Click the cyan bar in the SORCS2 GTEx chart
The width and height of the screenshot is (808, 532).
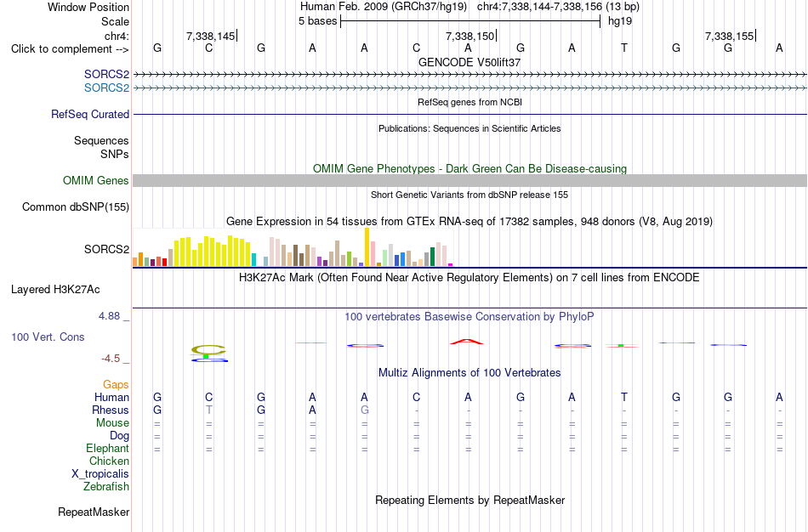click(x=254, y=259)
